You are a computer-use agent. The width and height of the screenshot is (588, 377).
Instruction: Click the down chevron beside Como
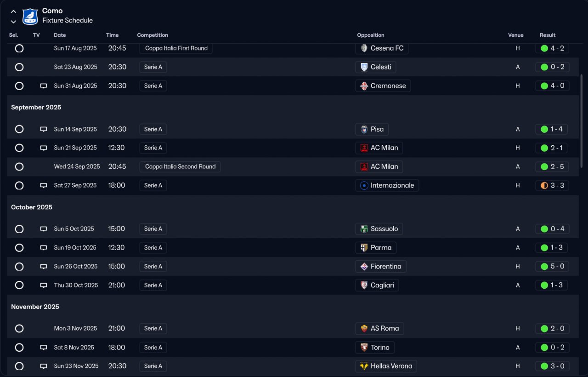pos(13,21)
